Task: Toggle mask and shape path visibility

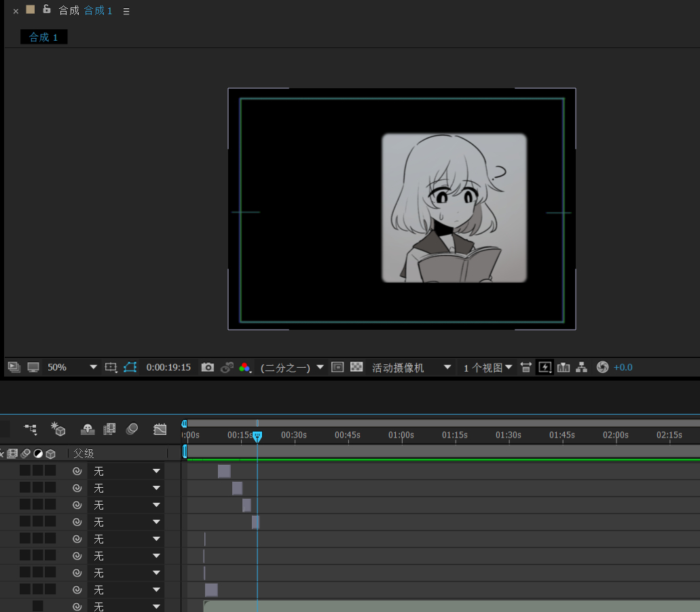Action: (x=130, y=367)
